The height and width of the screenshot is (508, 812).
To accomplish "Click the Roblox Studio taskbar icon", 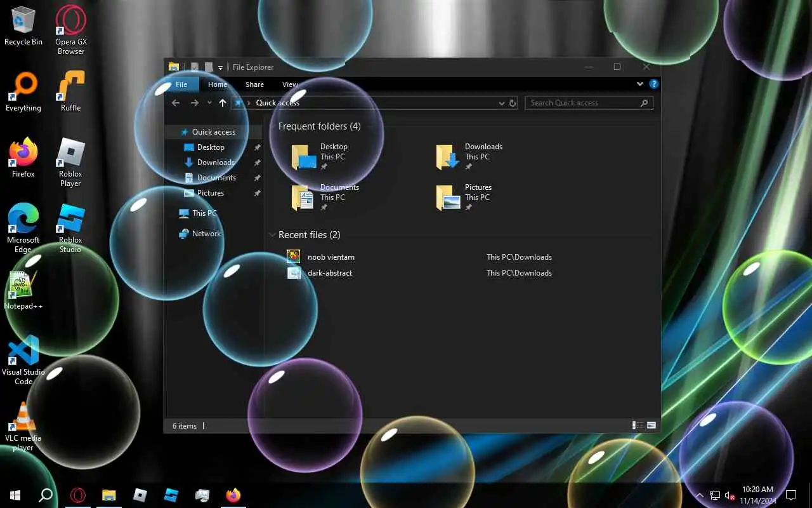I will point(171,495).
